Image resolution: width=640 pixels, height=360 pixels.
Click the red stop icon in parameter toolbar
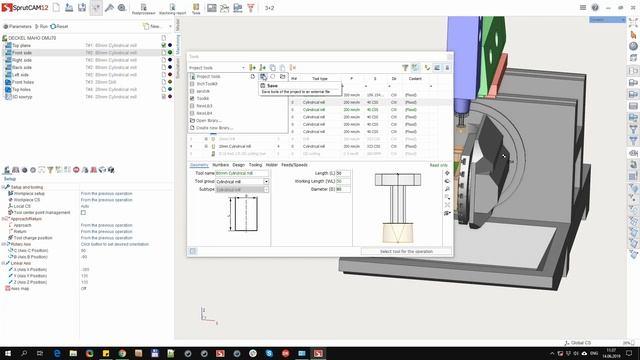tap(76, 170)
